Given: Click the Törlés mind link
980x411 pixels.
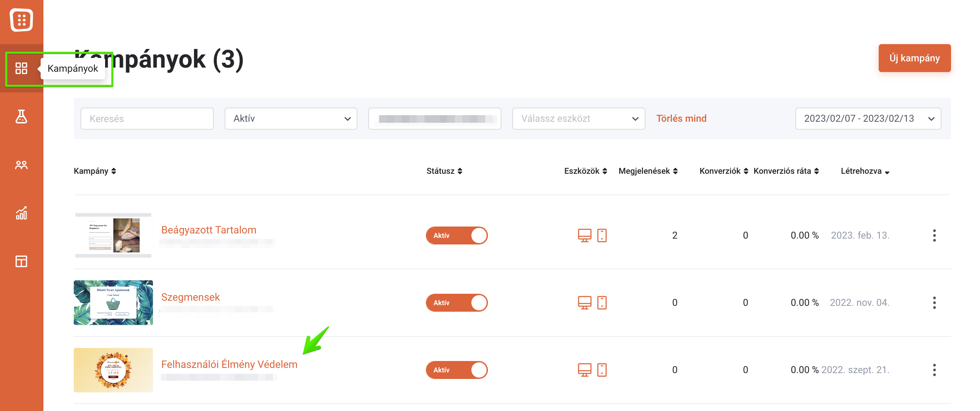Looking at the screenshot, I should click(x=681, y=119).
